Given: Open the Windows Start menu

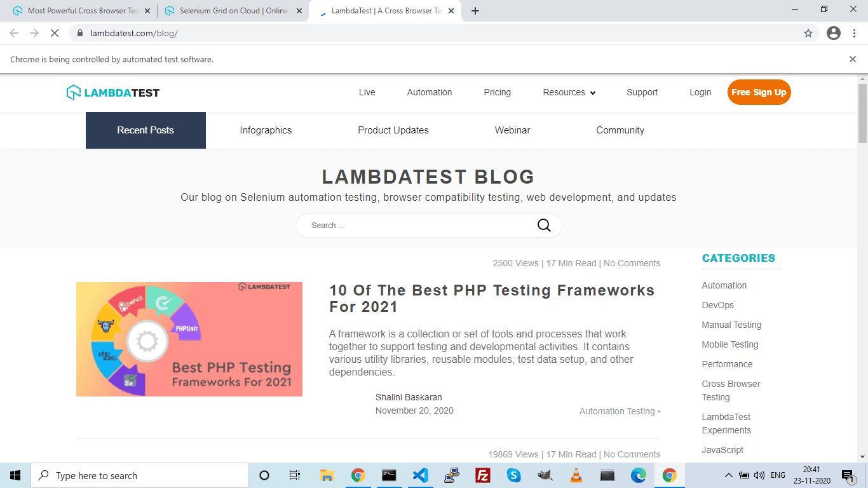Looking at the screenshot, I should pos(15,475).
